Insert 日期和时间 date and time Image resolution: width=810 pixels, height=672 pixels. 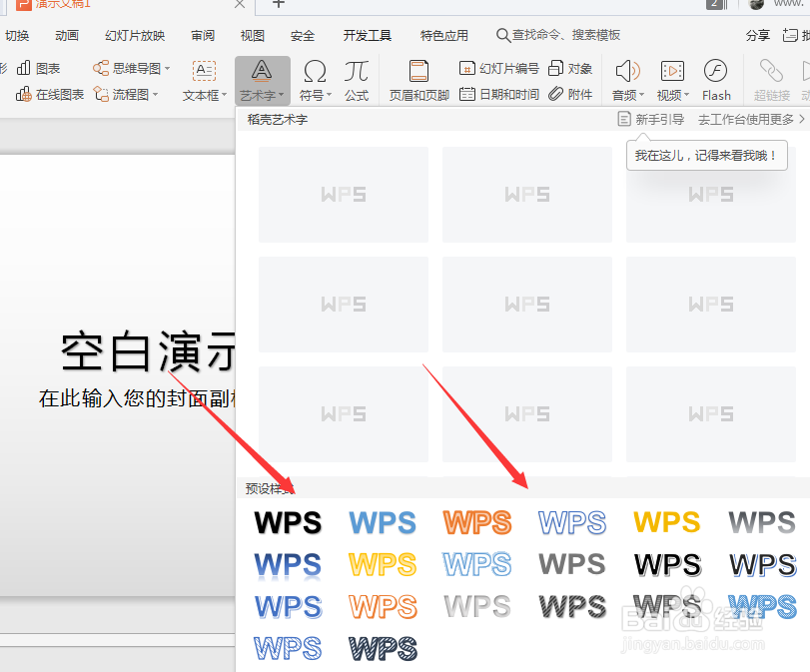[499, 95]
